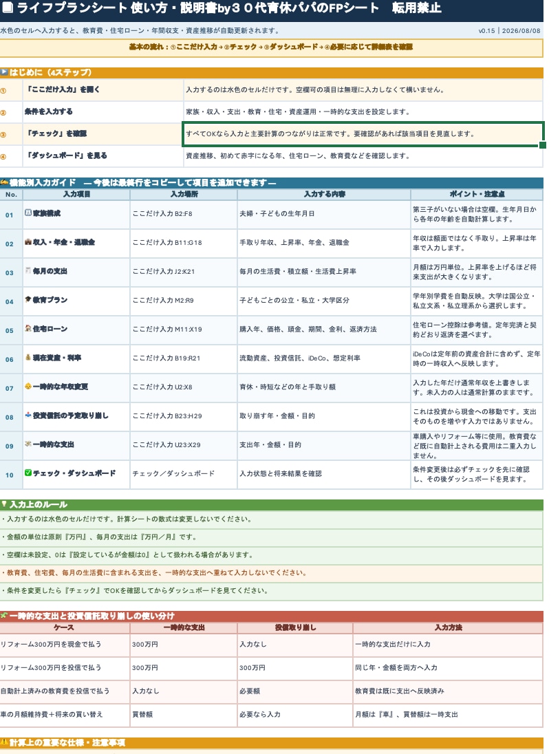Viewport: 560px width, 754px height.
Task: Select the row number cell 10
Action: (x=11, y=474)
